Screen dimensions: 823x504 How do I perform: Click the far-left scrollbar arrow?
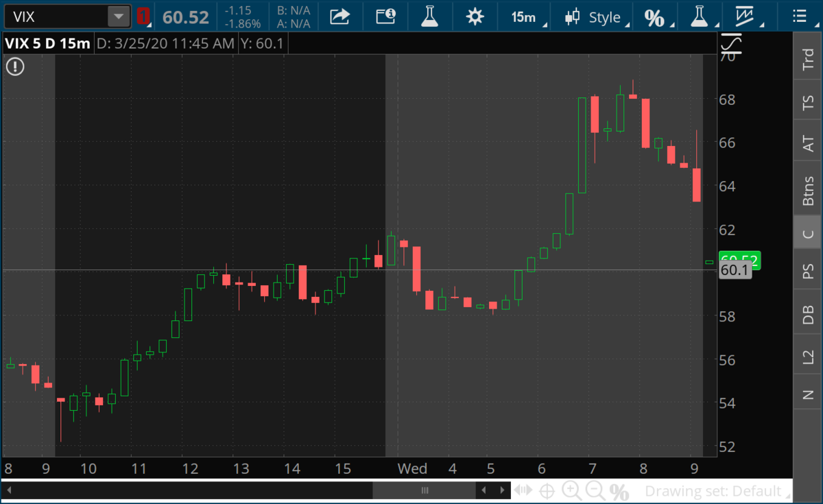(10, 490)
